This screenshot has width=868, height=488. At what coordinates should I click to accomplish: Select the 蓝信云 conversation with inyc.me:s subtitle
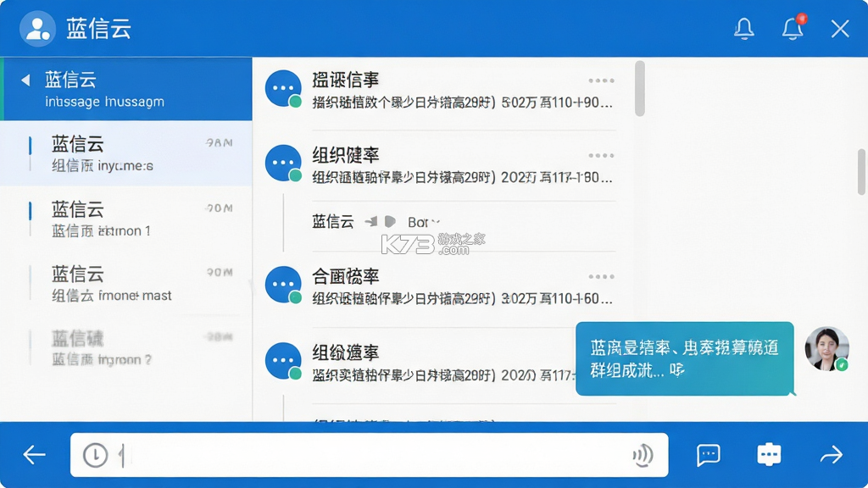click(x=126, y=153)
